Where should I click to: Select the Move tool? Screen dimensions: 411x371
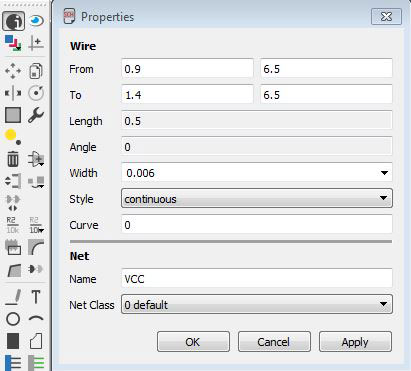click(x=13, y=71)
